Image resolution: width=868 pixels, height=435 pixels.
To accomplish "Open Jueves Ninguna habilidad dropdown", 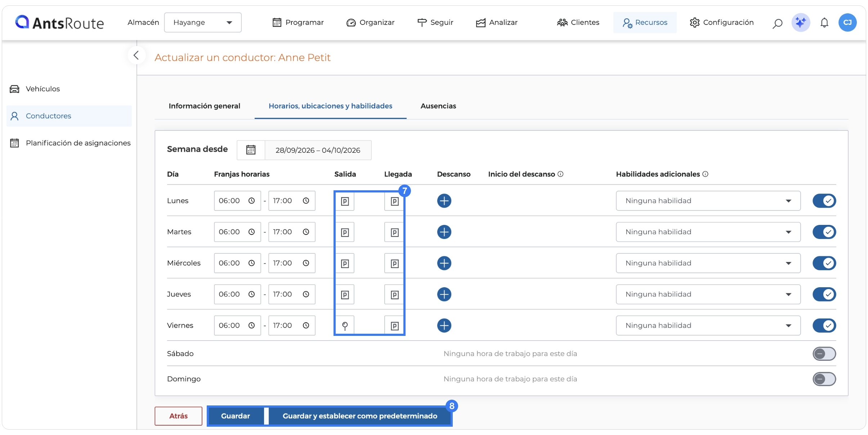I will pos(708,294).
